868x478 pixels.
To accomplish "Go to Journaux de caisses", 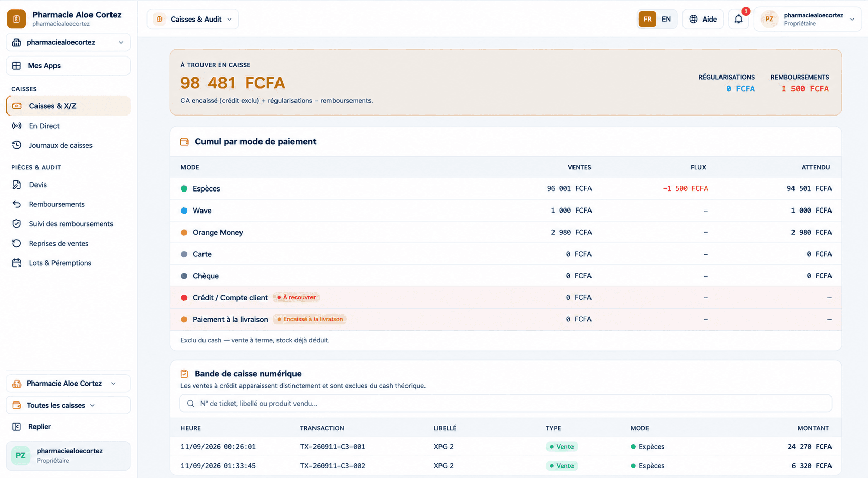I will click(68, 145).
